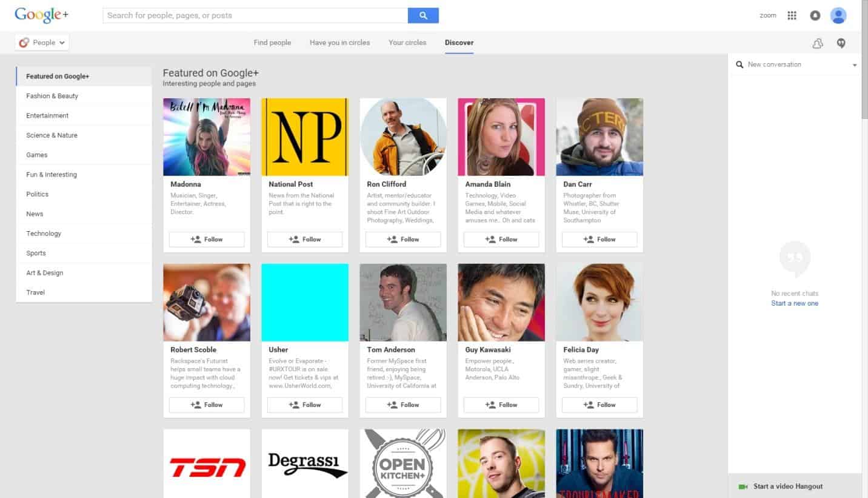Open the National Post NP logo thumbnail
Screen dimensions: 868x498
(305, 137)
